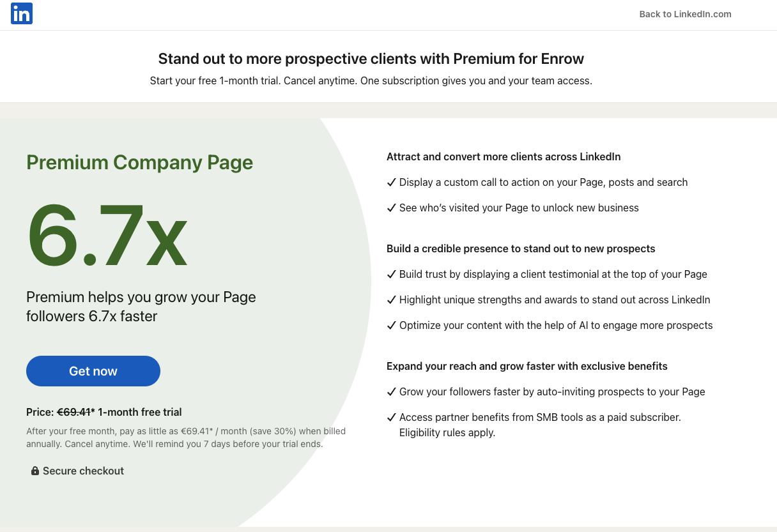Click Build a credible presence heading
Screen dimensions: 777x532
pyautogui.click(x=521, y=248)
